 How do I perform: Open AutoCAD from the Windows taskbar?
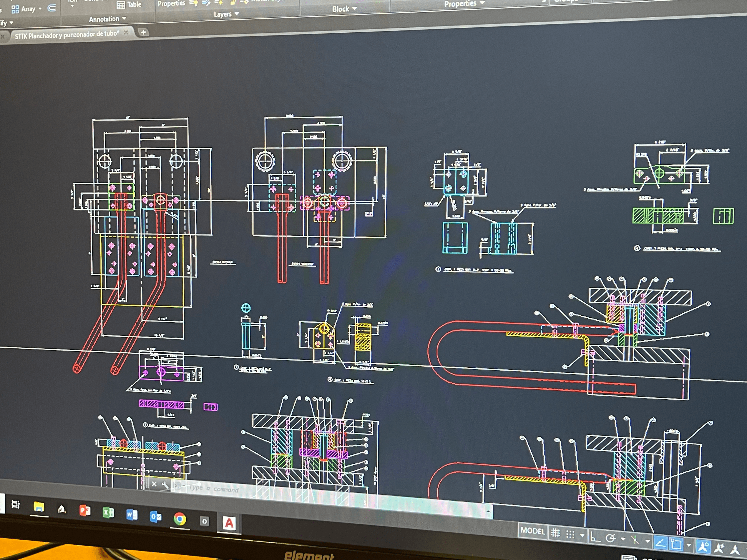229,523
